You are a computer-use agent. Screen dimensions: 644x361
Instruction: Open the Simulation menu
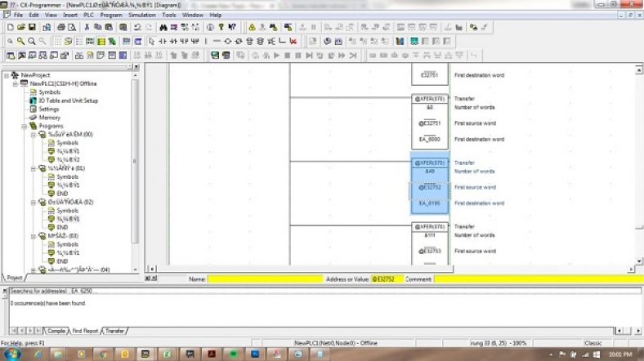144,15
